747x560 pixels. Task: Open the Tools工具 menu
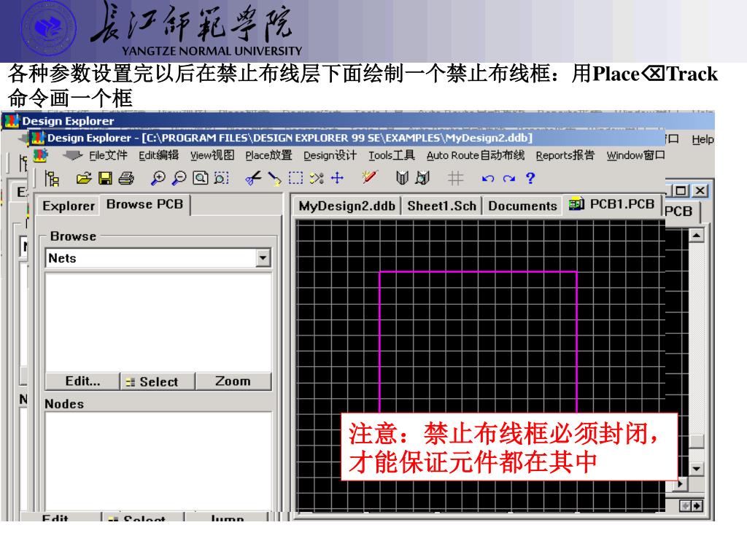point(391,155)
